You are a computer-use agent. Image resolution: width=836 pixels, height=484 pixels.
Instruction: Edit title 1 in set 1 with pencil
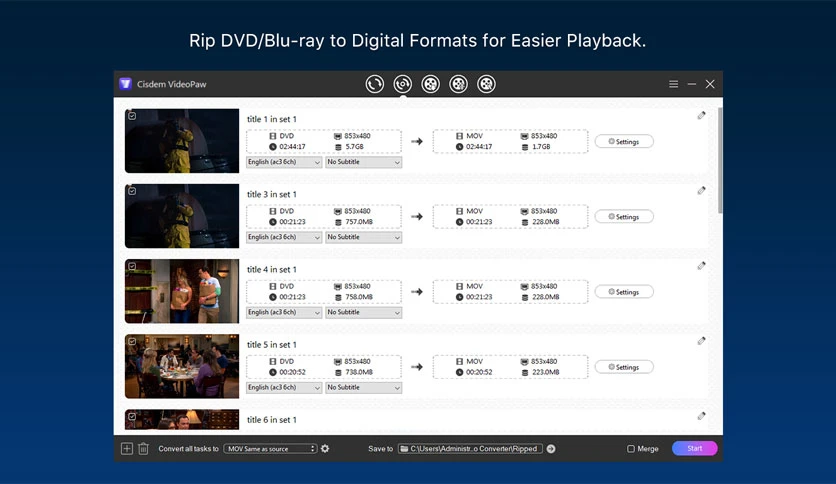pos(701,115)
